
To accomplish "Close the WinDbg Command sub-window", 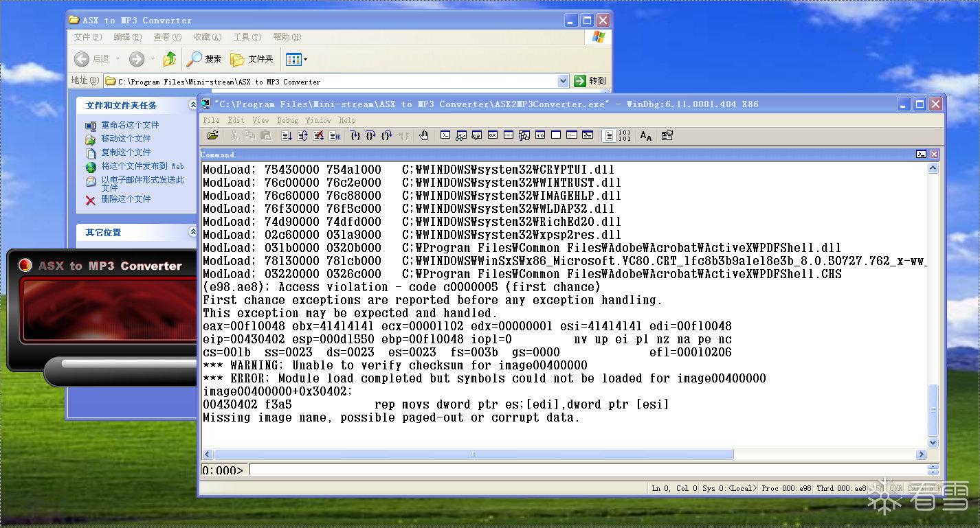I will [934, 154].
